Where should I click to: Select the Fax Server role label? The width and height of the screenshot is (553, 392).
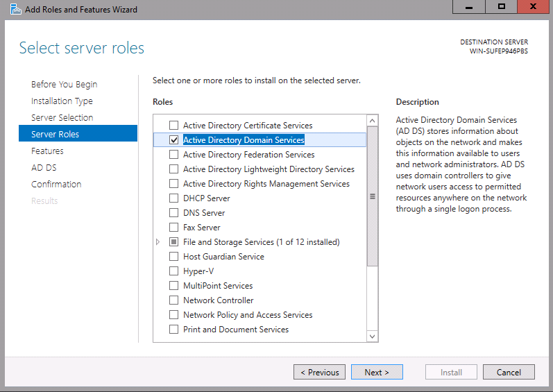202,228
